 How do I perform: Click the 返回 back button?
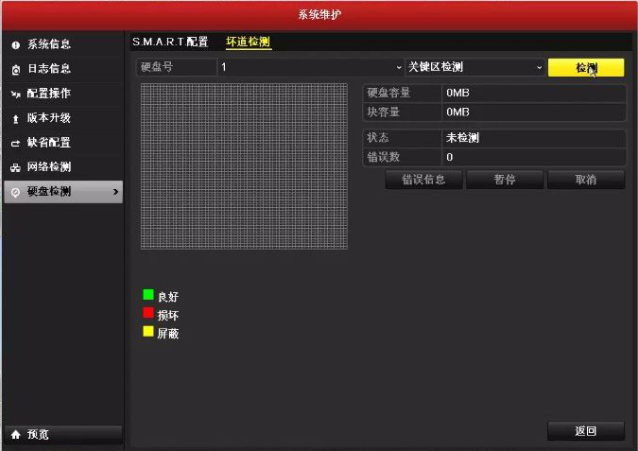pyautogui.click(x=585, y=431)
